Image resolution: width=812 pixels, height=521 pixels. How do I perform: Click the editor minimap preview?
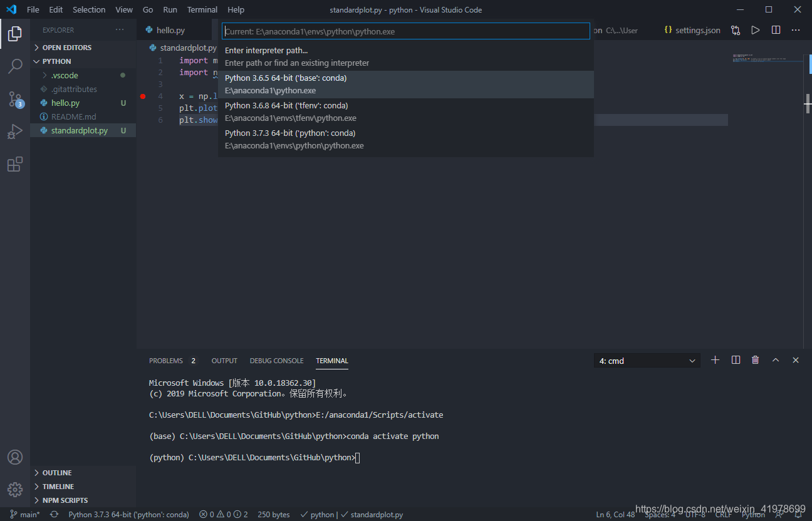coord(768,58)
